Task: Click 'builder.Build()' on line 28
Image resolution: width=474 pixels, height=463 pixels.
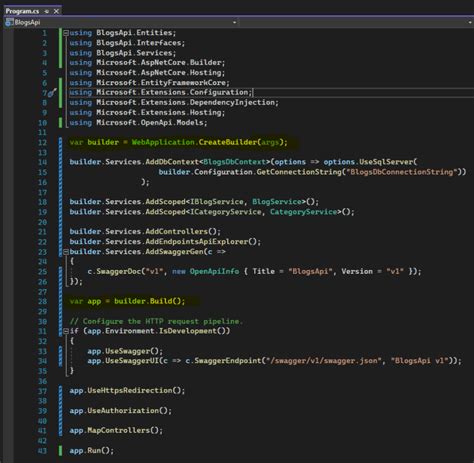Action: coord(149,301)
